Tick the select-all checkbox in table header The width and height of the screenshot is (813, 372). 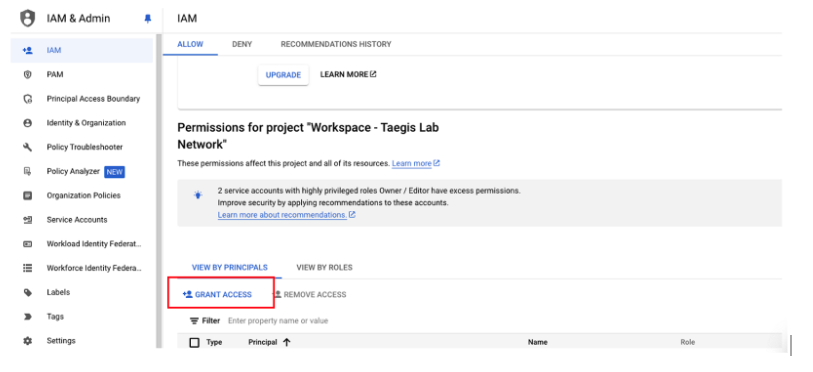194,342
